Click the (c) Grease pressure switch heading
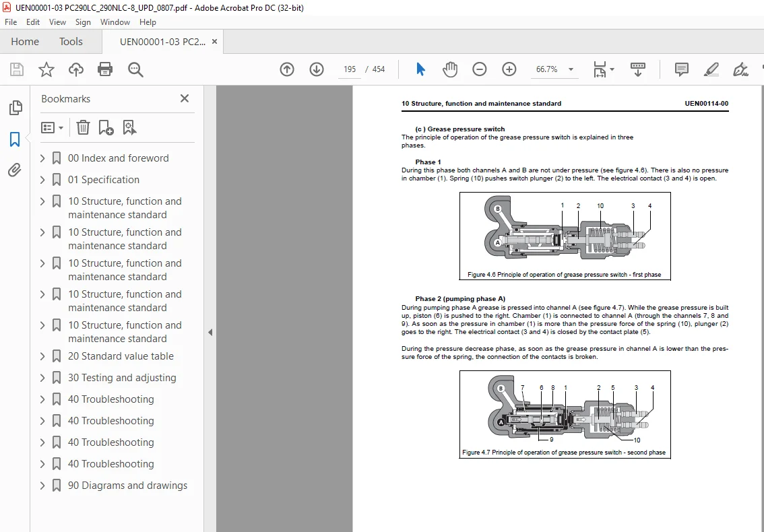Screen dimensions: 764x532 click(460, 129)
